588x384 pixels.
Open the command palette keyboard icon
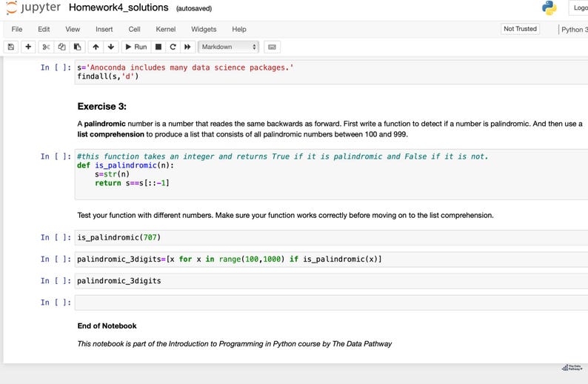pos(273,47)
